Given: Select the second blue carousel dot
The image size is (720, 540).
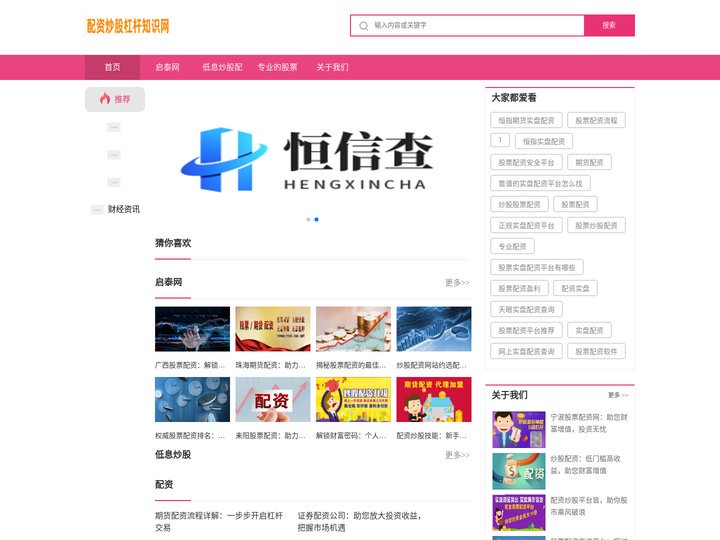Looking at the screenshot, I should point(316,219).
